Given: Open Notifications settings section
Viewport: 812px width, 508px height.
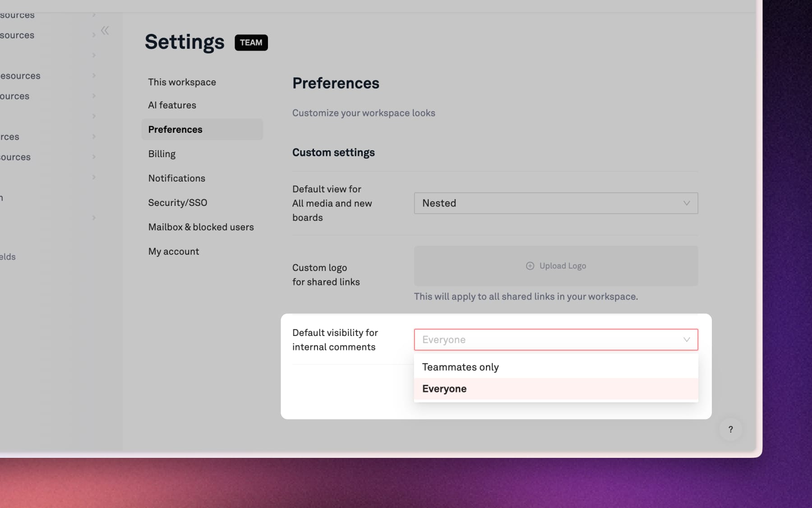Looking at the screenshot, I should pyautogui.click(x=177, y=178).
